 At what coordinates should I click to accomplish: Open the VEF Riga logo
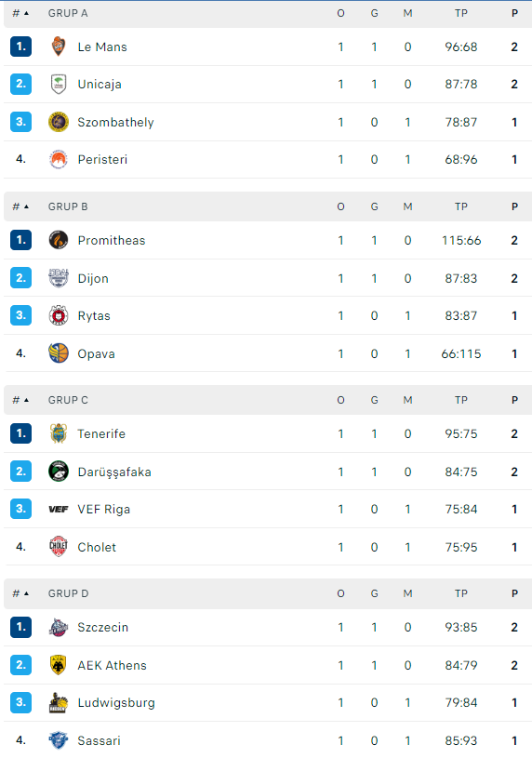click(59, 509)
